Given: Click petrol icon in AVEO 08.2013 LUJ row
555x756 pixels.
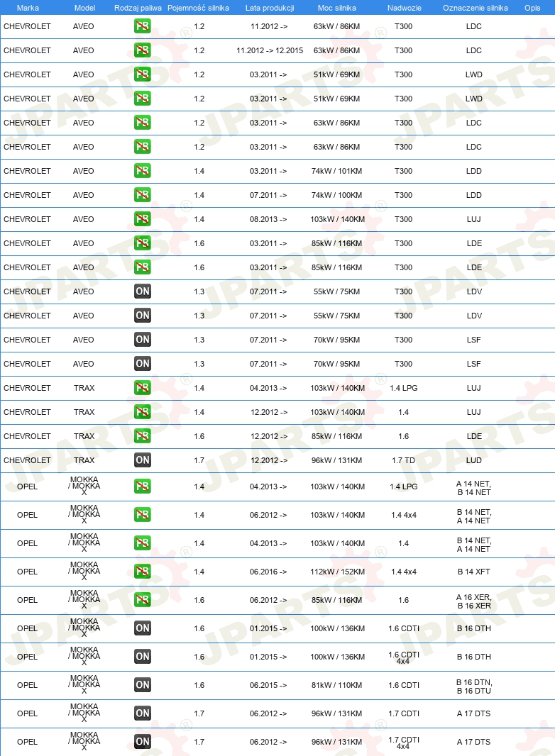Looking at the screenshot, I should click(143, 219).
